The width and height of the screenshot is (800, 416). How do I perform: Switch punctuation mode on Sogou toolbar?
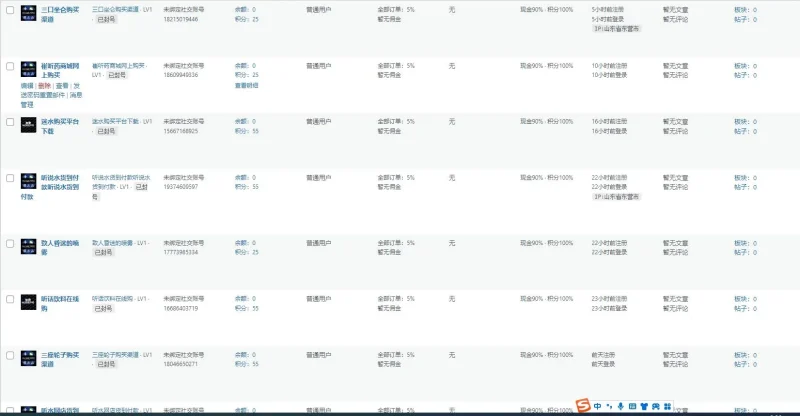coord(609,406)
